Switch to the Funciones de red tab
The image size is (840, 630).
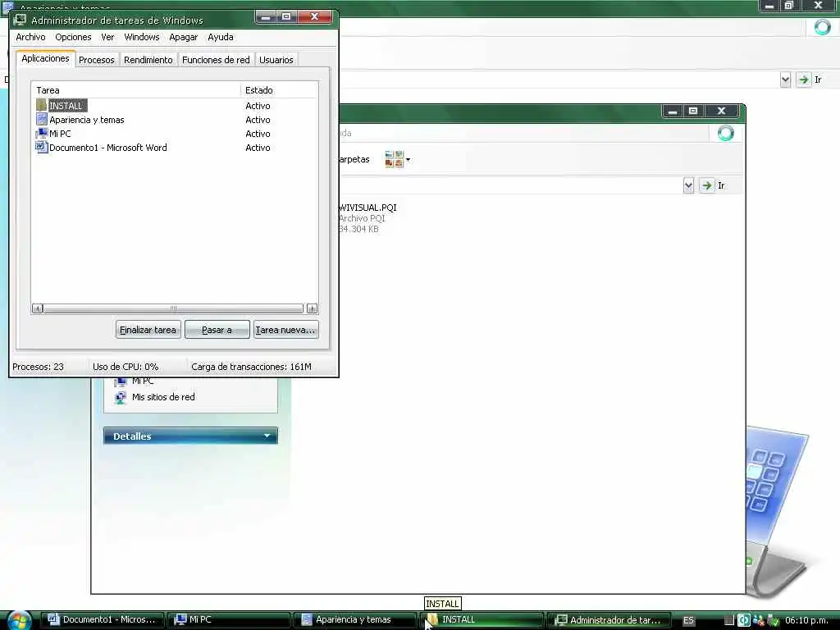(216, 59)
